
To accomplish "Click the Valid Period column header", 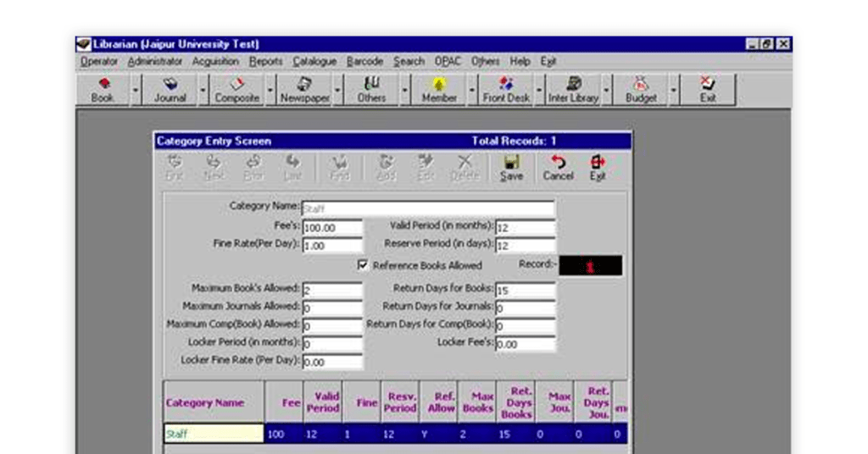I will (323, 402).
